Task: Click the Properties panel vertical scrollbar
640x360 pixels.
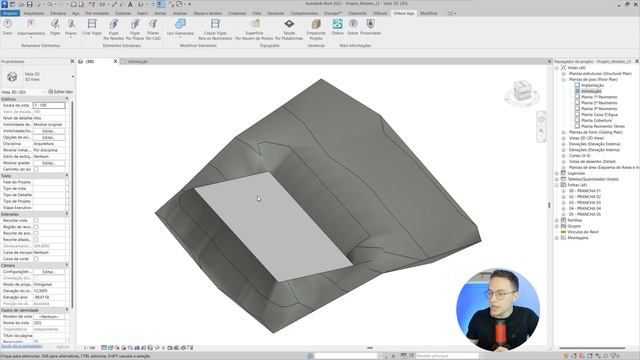Action: click(x=73, y=204)
